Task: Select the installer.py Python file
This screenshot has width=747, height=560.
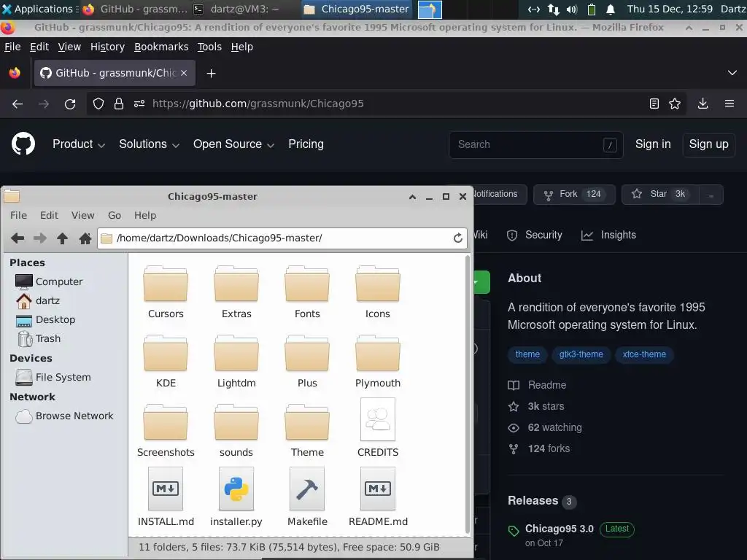Action: click(x=236, y=497)
